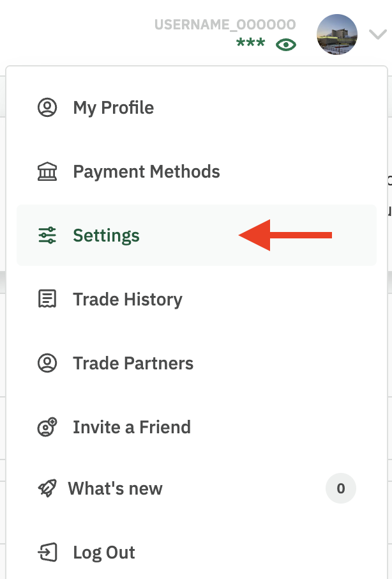Open My Profile from the menu
This screenshot has height=579, width=392.
tap(197, 107)
